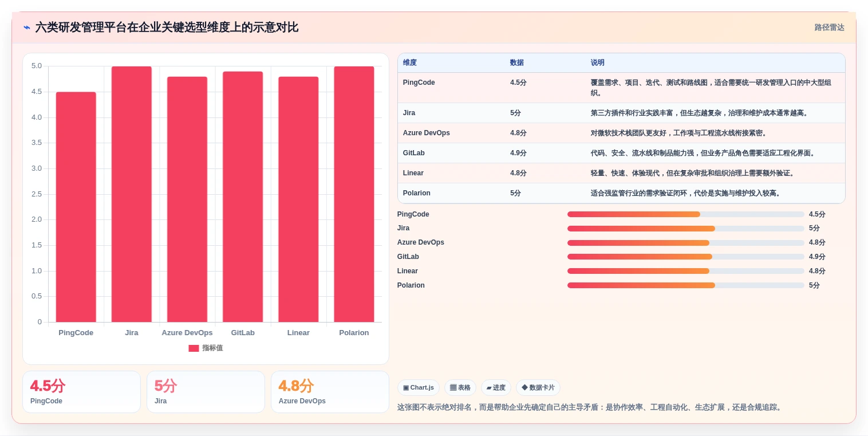Click the GitLab label in progress list

point(408,257)
